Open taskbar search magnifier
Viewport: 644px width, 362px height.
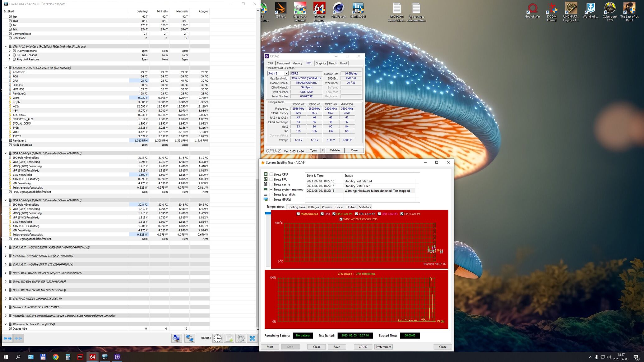18,357
